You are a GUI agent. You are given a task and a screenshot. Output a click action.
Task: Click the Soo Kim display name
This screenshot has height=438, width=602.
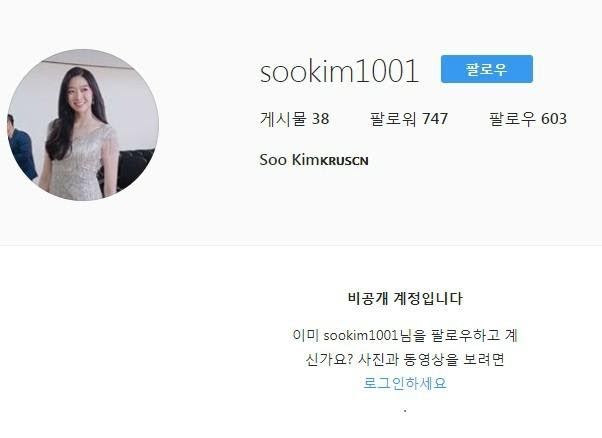(289, 160)
